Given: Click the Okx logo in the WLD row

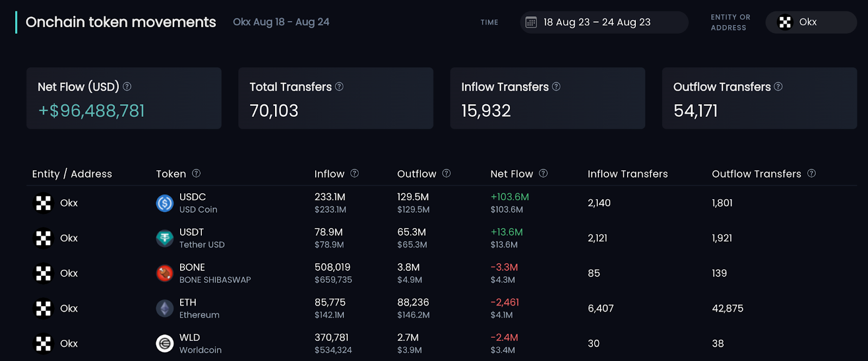Looking at the screenshot, I should (43, 344).
